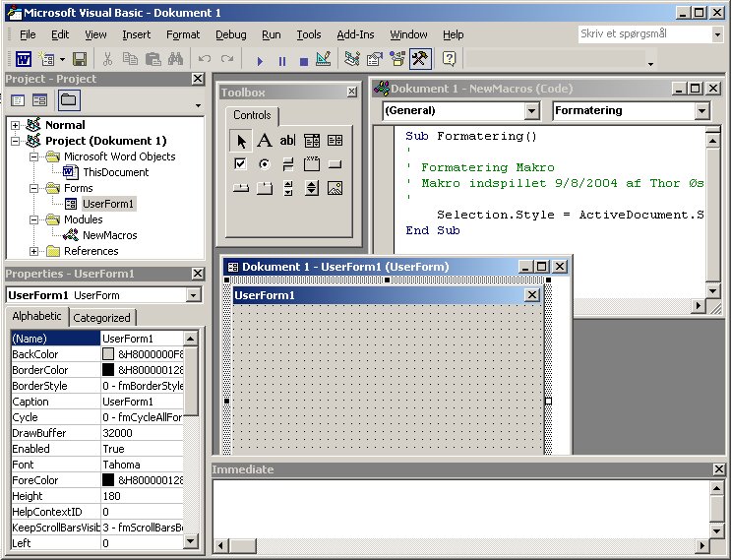This screenshot has height=560, width=731.
Task: Click the Paste clipboard icon
Action: pos(152,59)
